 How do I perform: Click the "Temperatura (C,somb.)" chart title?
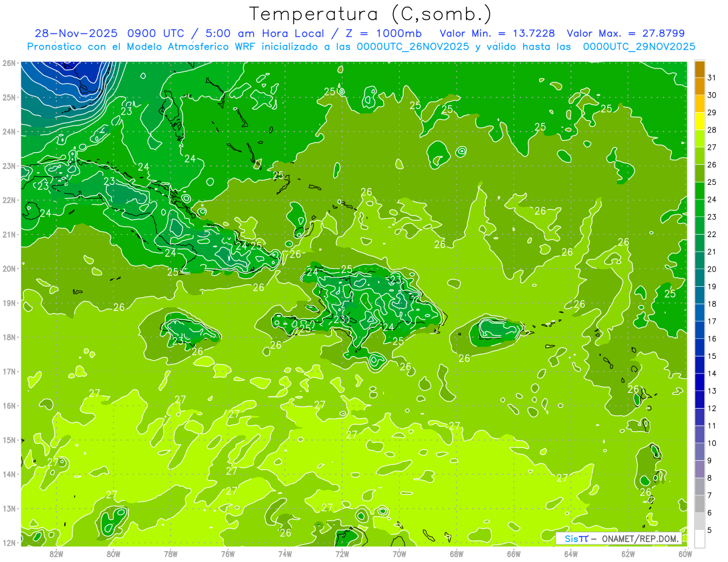pyautogui.click(x=370, y=14)
